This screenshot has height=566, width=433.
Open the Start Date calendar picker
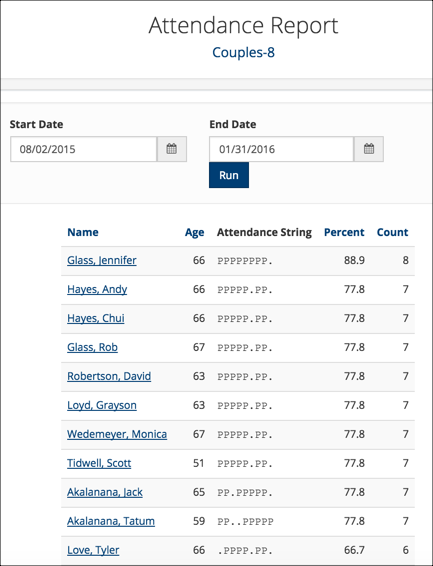[172, 149]
